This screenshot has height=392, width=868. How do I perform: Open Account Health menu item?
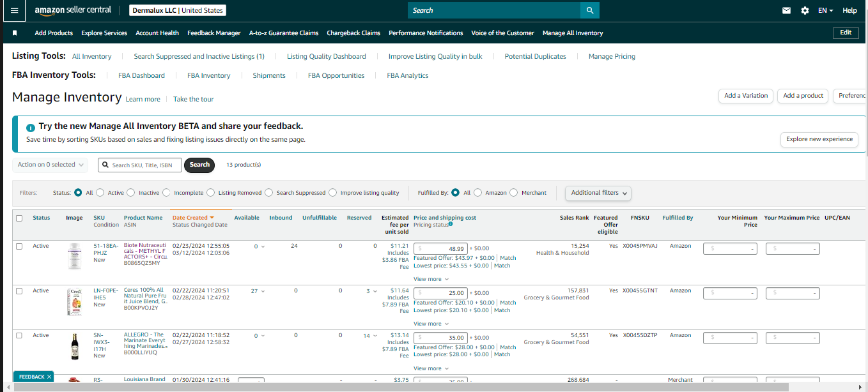tap(157, 33)
